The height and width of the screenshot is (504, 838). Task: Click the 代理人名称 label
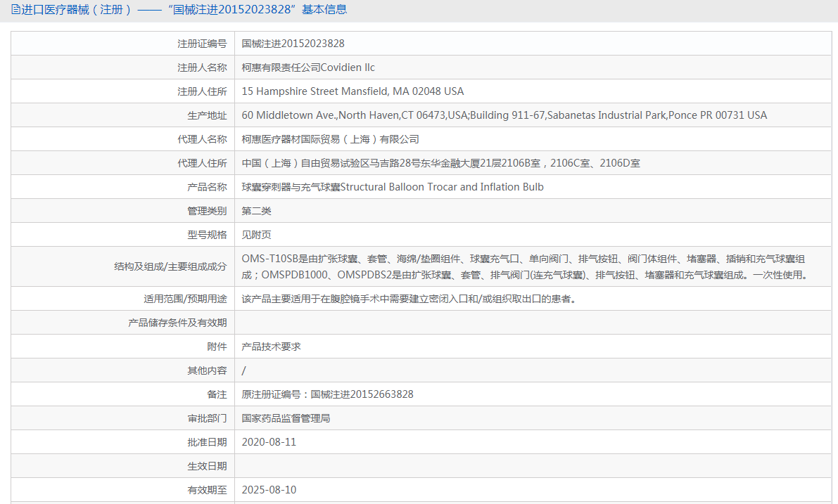[x=202, y=139]
